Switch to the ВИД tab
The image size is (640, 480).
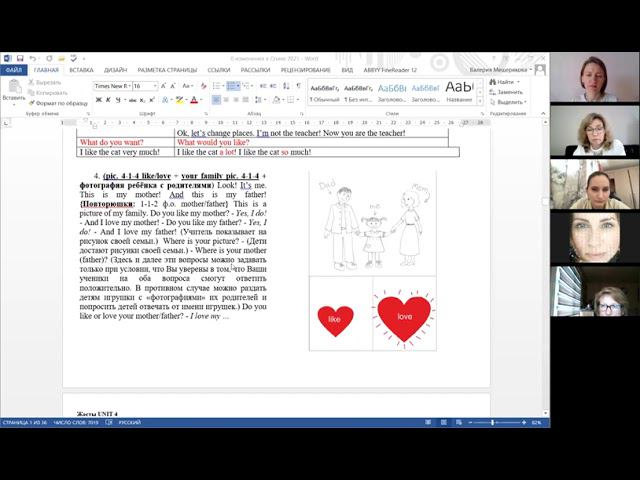(347, 70)
